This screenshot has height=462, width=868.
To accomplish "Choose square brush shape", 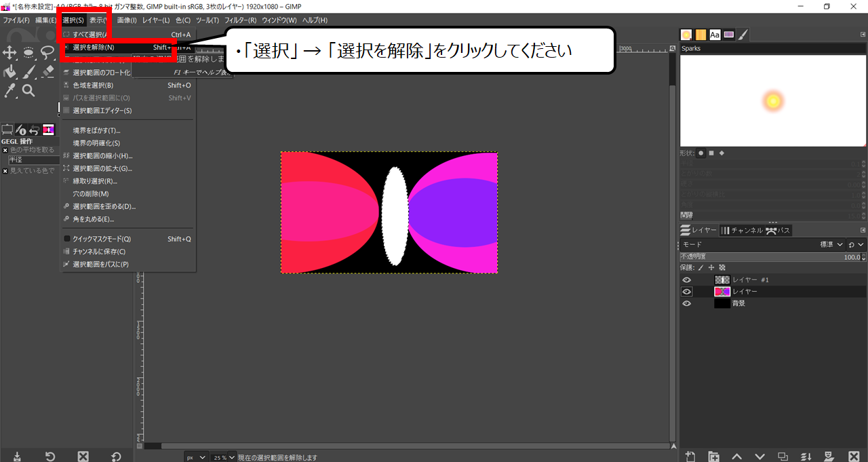I will click(711, 153).
